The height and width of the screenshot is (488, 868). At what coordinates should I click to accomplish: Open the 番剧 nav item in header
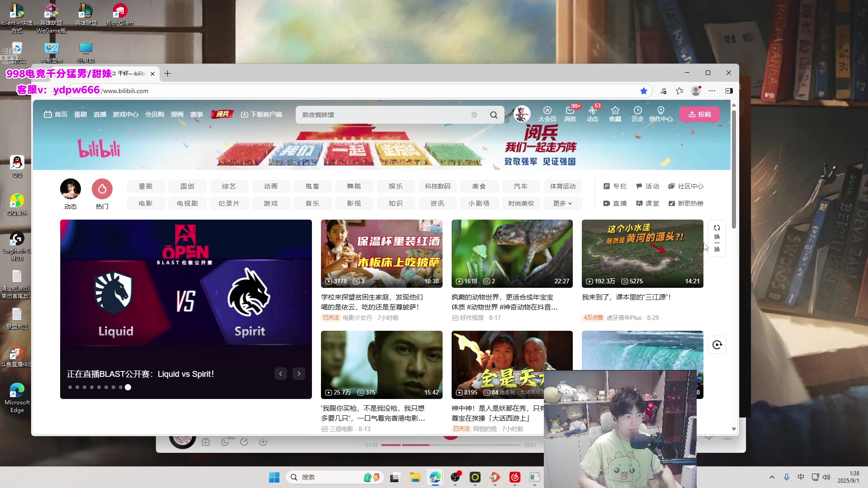pyautogui.click(x=80, y=114)
